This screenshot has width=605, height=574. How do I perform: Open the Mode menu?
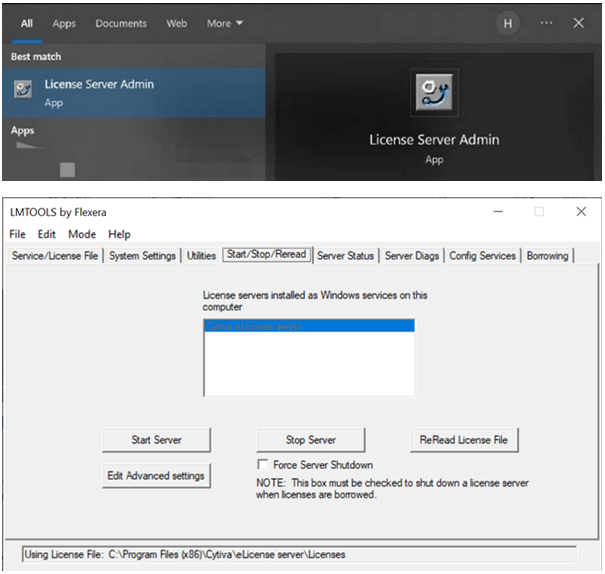point(82,234)
